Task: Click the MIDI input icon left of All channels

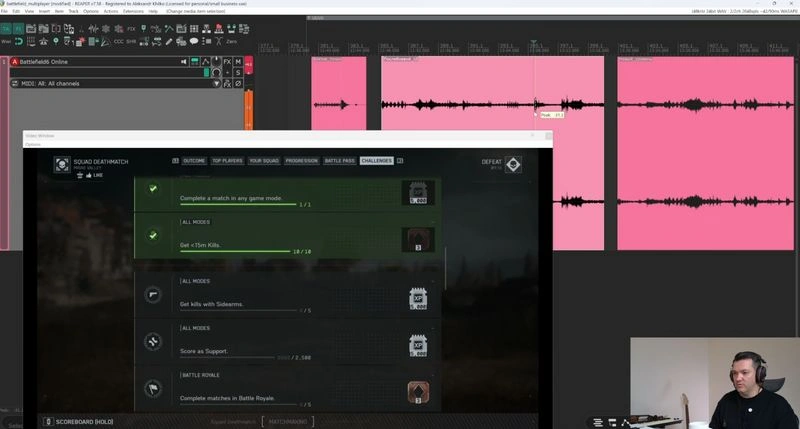Action: tap(15, 84)
